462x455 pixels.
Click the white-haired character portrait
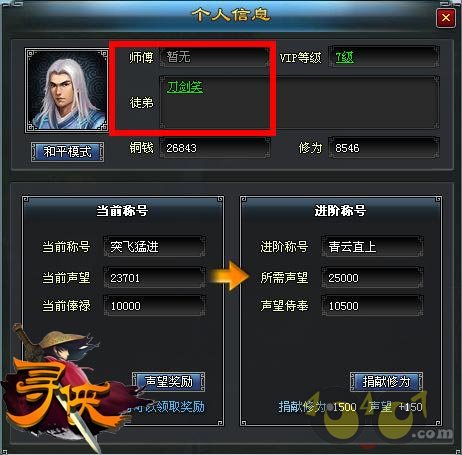(67, 90)
